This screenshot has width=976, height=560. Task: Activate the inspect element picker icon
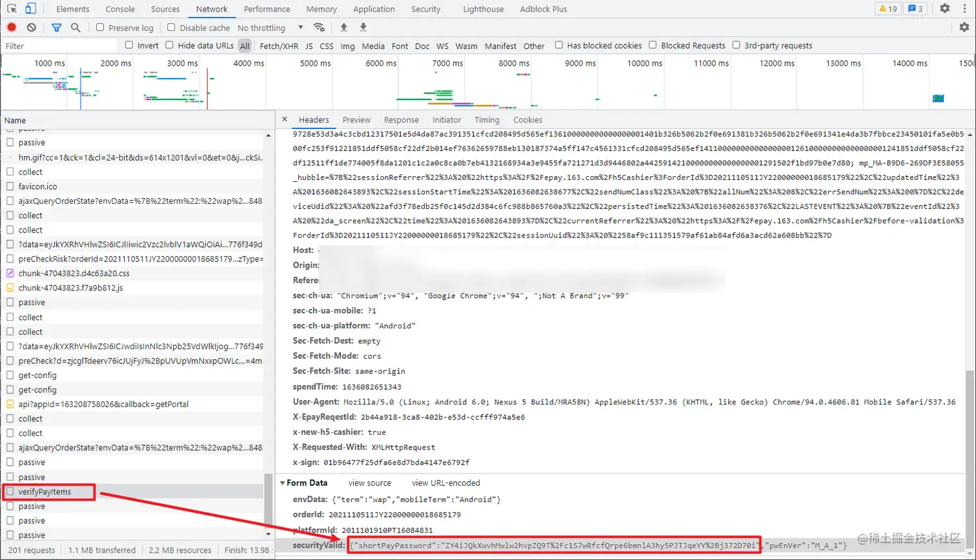pyautogui.click(x=12, y=9)
